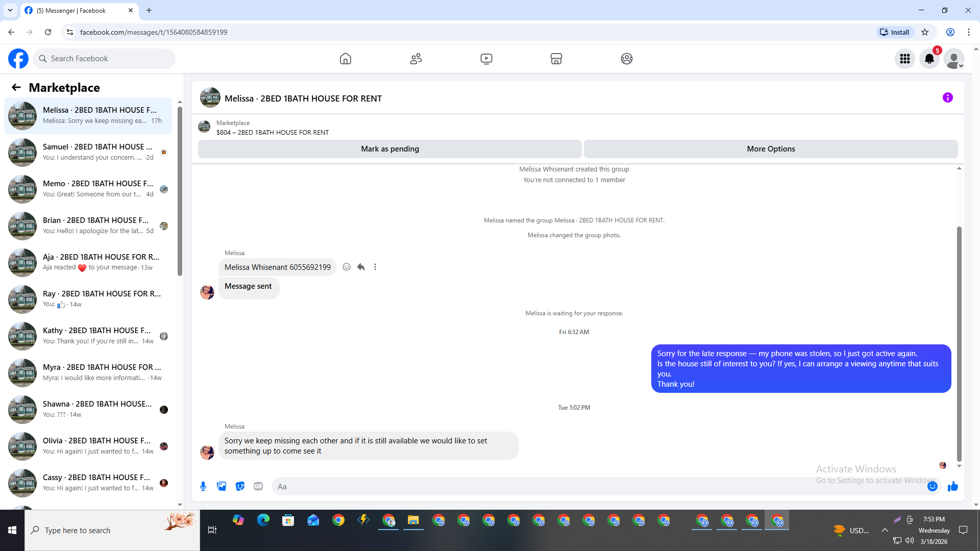Open more options for Melissa's message
The height and width of the screenshot is (551, 980).
(375, 267)
